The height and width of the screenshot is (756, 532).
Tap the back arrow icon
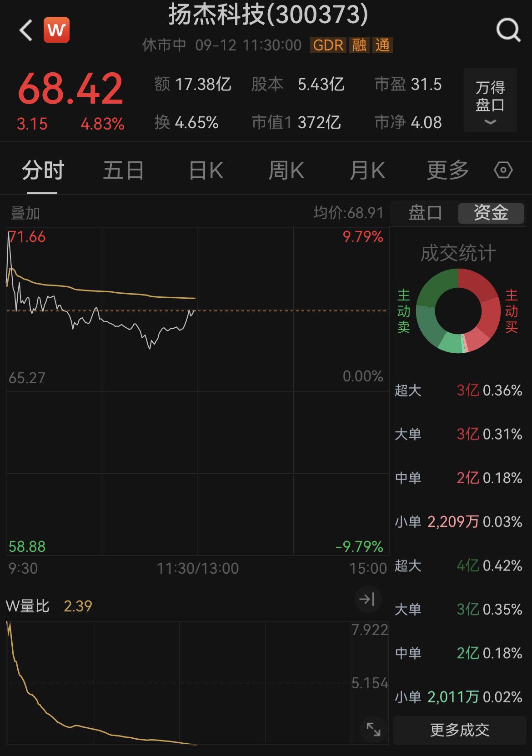[x=26, y=30]
